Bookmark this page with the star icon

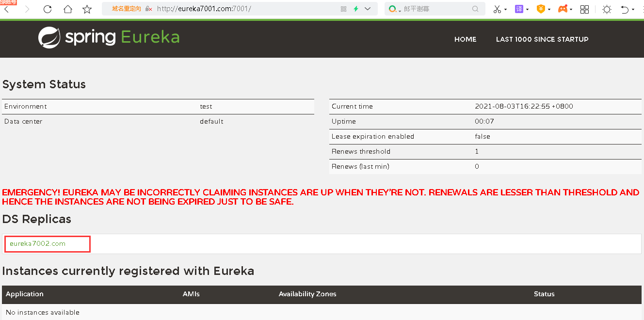click(x=87, y=9)
